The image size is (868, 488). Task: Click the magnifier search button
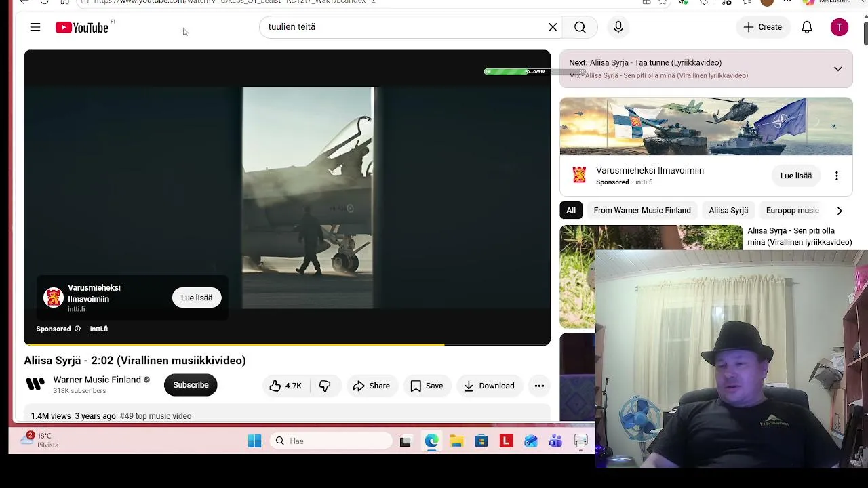coord(580,27)
